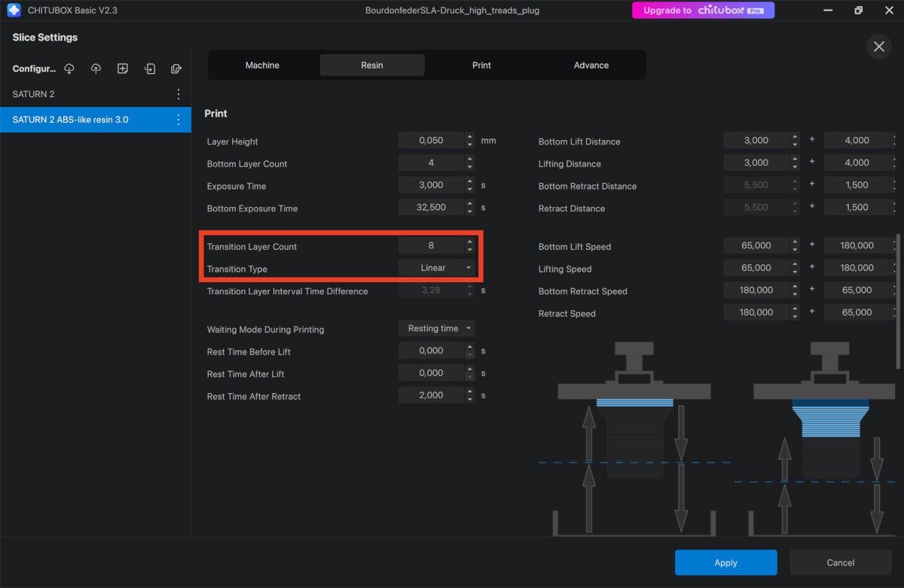
Task: Increase Lifting Distance first value stepper
Action: click(795, 159)
